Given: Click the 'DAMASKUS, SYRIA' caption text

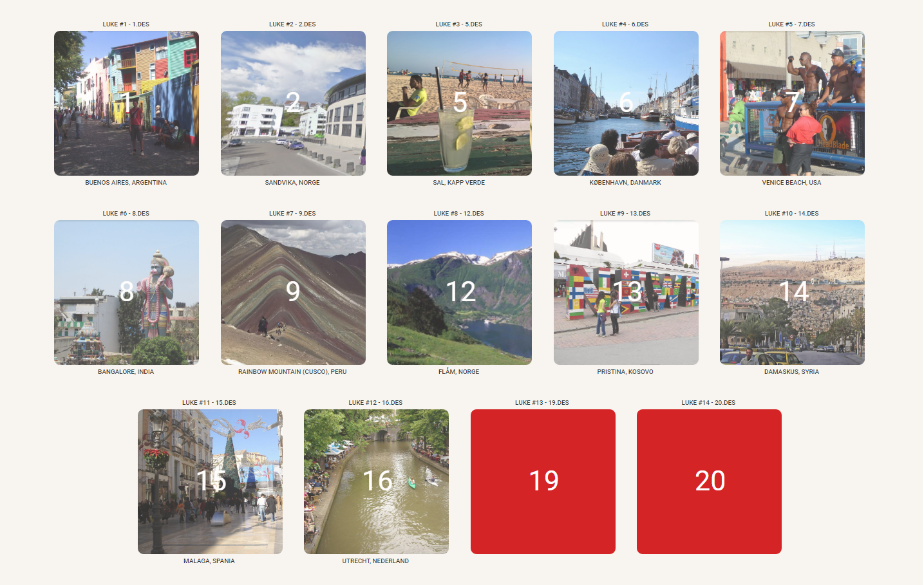Looking at the screenshot, I should point(791,372).
